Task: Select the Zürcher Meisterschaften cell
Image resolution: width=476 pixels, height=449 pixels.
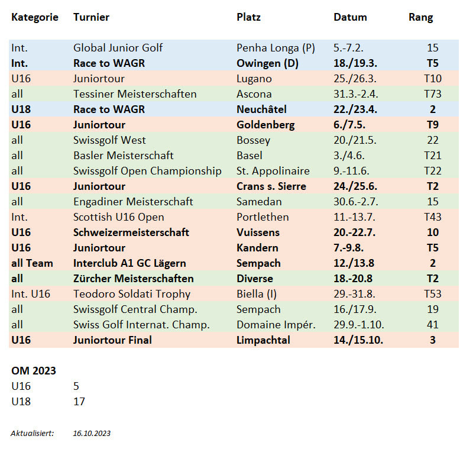Action: (x=133, y=279)
